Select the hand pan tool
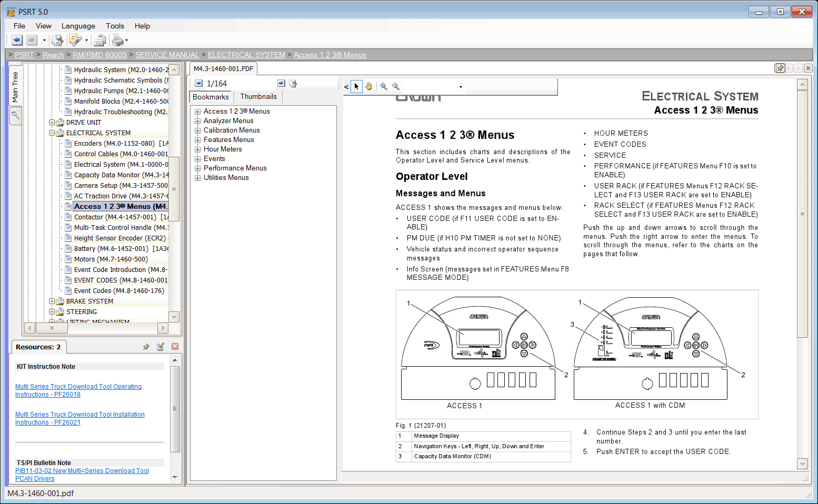 [x=368, y=86]
